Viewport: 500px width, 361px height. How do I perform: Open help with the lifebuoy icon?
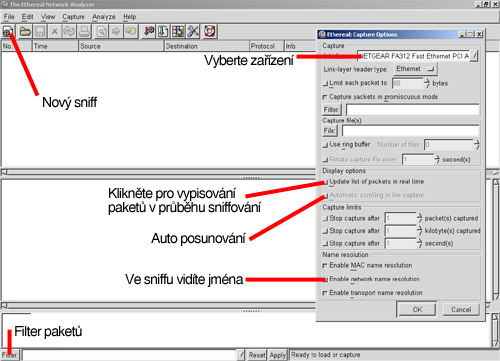pos(210,31)
